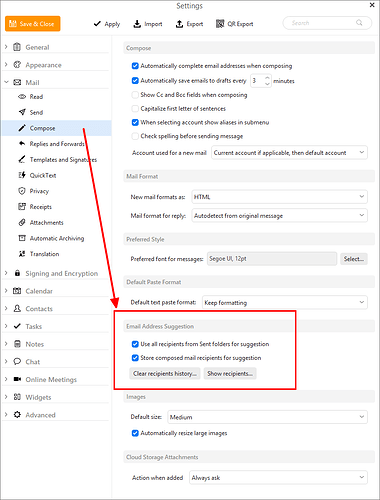
Task: Open Default text paste format dropdown
Action: pos(285,303)
